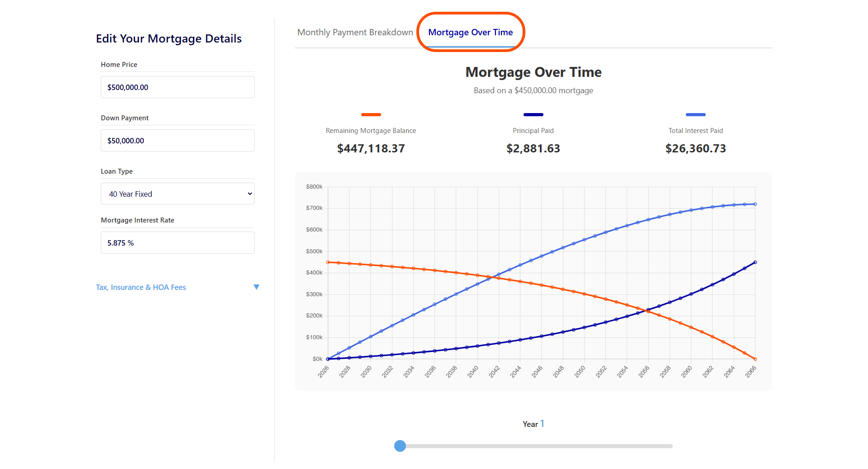868x469 pixels.
Task: Click the orange balance point at 2026
Action: [x=328, y=262]
